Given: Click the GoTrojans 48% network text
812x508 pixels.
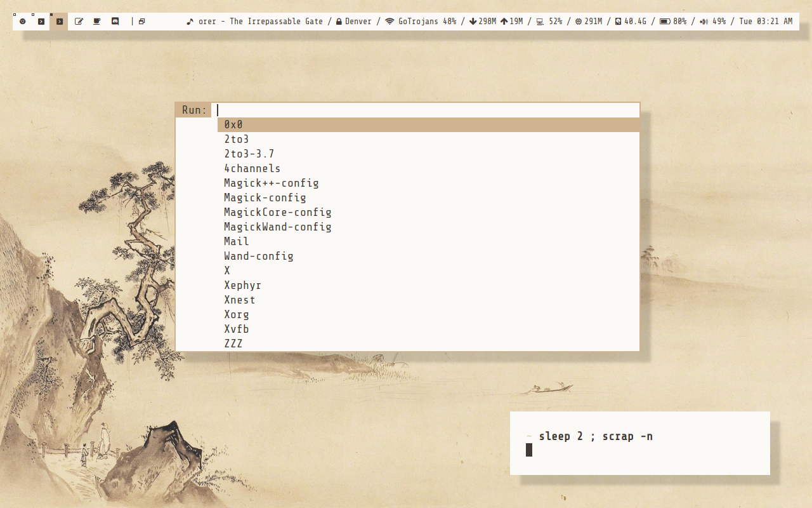Looking at the screenshot, I should [427, 22].
